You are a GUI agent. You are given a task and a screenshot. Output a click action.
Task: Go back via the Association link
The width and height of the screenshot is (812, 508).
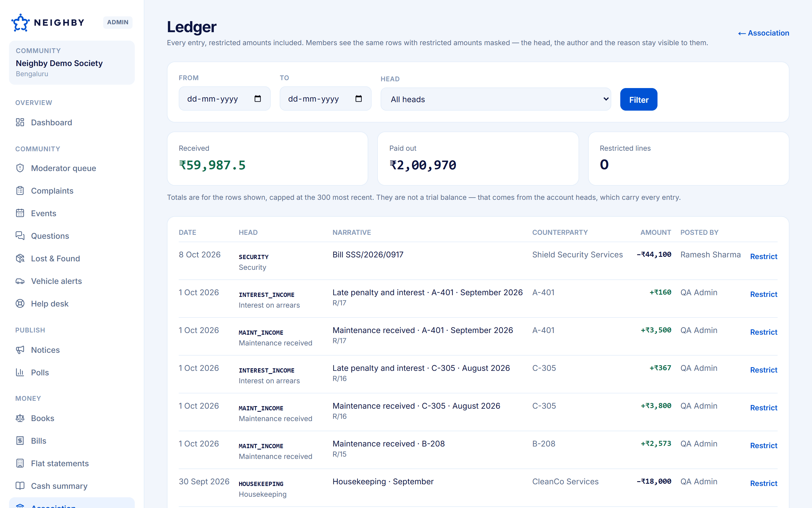(x=763, y=33)
